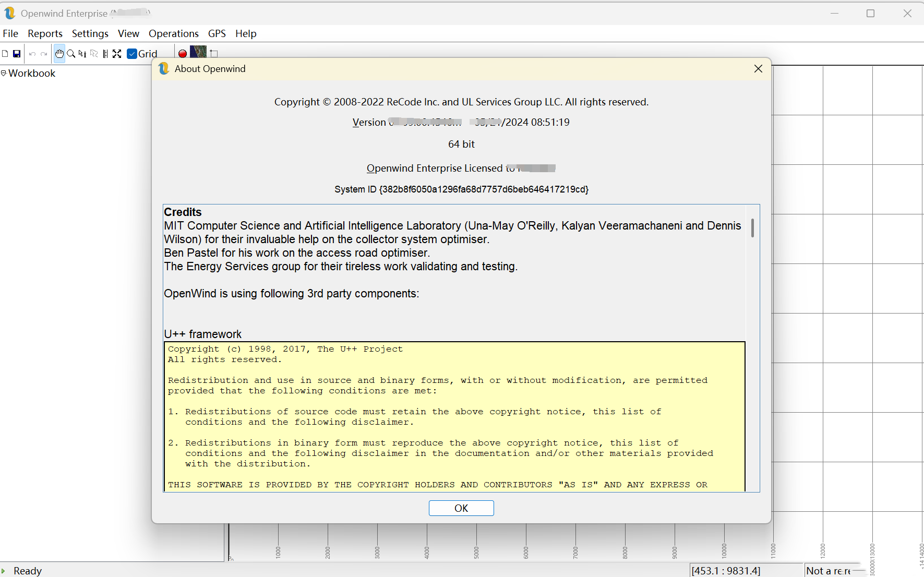The height and width of the screenshot is (577, 924).
Task: Click the greyed polygon select tool
Action: click(94, 54)
